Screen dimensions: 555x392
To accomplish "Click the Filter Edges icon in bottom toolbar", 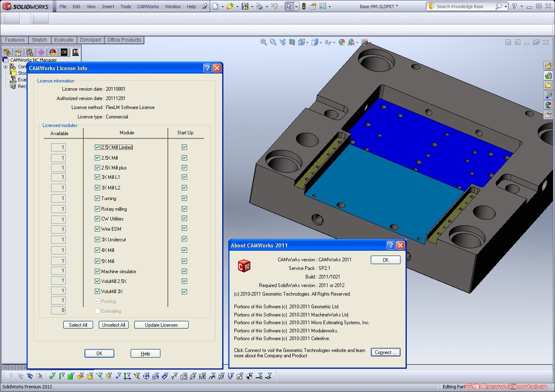I will click(62, 376).
